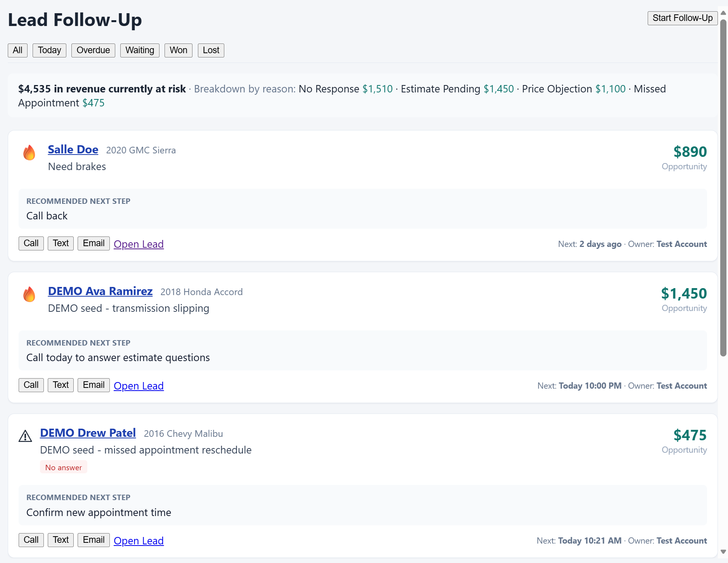Select the All filter tab
Image resolution: width=728 pixels, height=563 pixels.
pos(17,50)
